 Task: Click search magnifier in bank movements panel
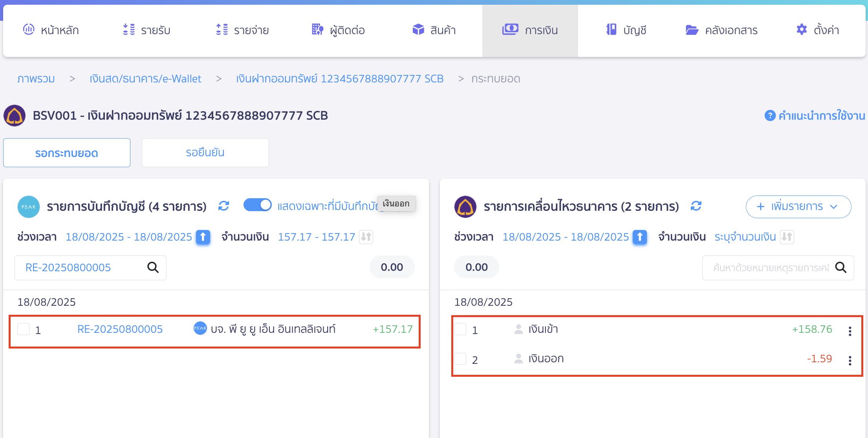click(x=841, y=268)
